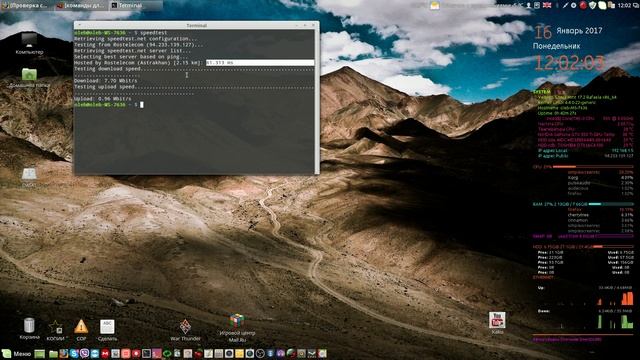Screen dimensions: 640x360
Task: Open the user applet icon in the tray
Action: [x=529, y=5]
